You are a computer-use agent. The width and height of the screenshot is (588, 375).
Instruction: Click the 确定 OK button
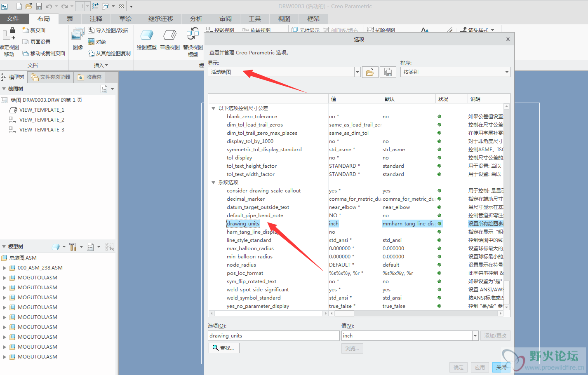pos(458,368)
